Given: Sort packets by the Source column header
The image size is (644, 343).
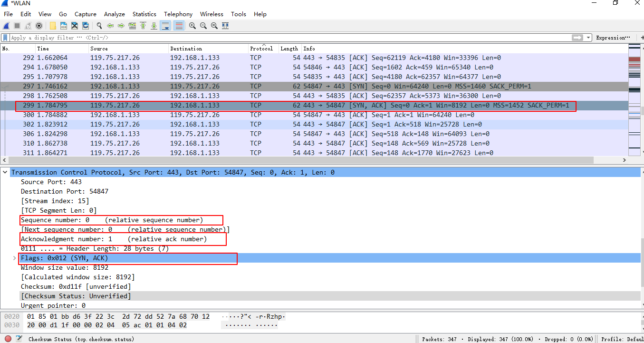Looking at the screenshot, I should tap(128, 49).
